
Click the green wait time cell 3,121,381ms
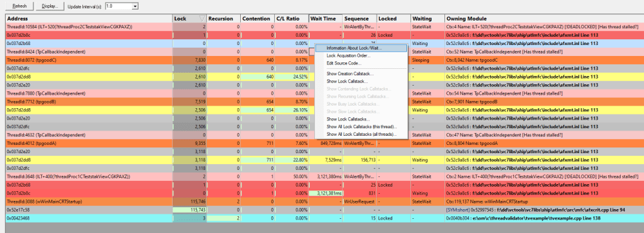tap(326, 193)
